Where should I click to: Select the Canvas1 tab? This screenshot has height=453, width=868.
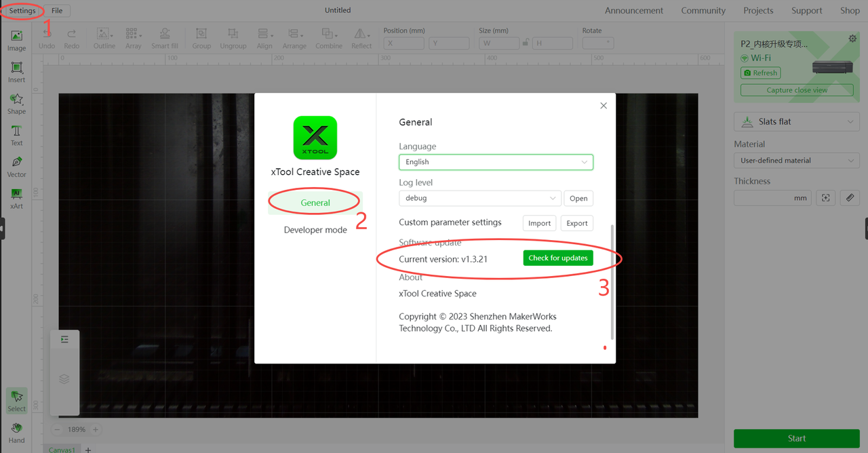tap(62, 449)
